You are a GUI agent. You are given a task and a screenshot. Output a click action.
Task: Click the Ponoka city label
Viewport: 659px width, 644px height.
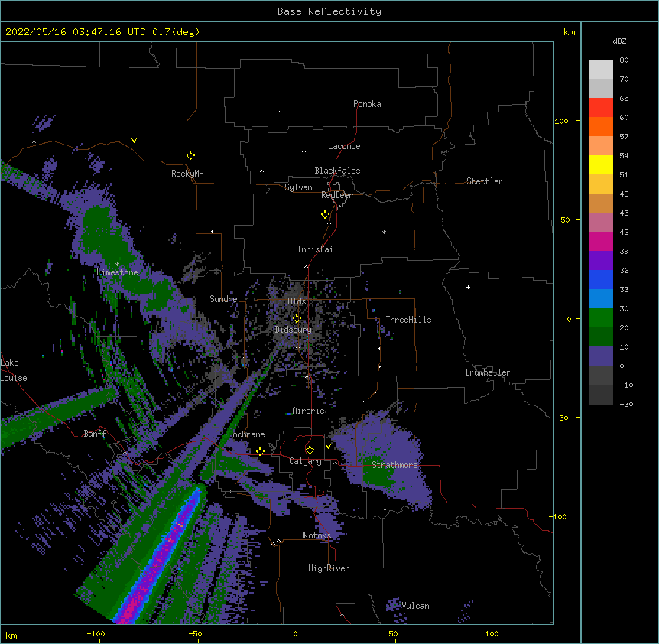coord(367,104)
